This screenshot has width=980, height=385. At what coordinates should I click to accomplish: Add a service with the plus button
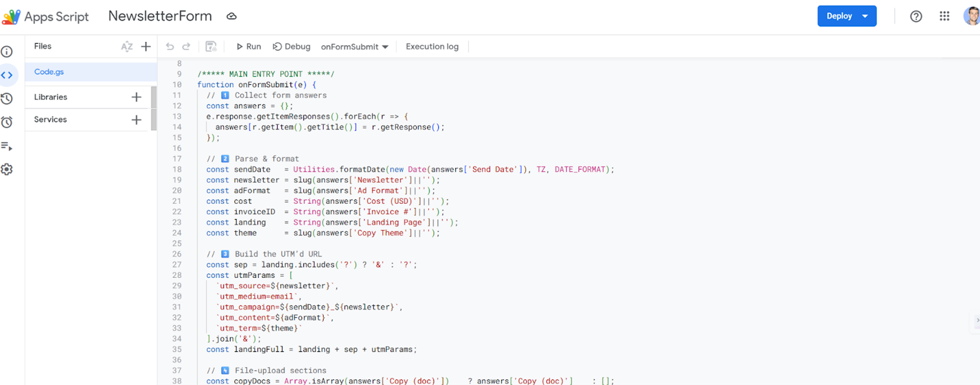click(x=136, y=119)
